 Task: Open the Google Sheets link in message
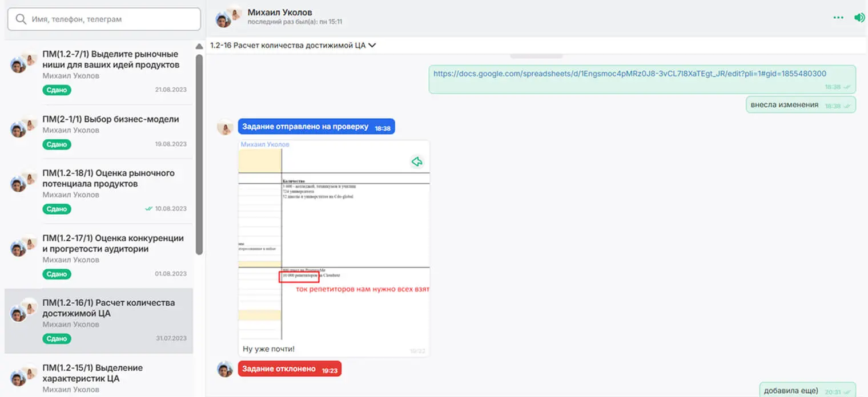tap(629, 74)
